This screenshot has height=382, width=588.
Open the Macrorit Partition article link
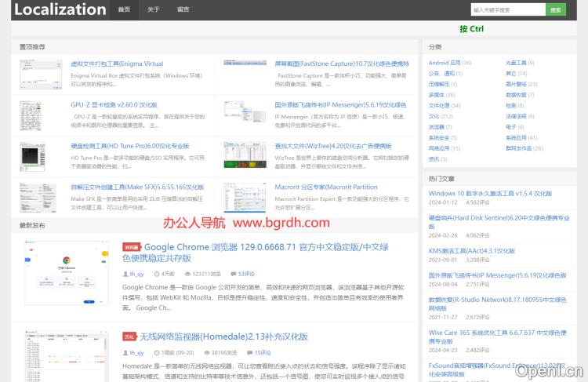click(x=326, y=187)
